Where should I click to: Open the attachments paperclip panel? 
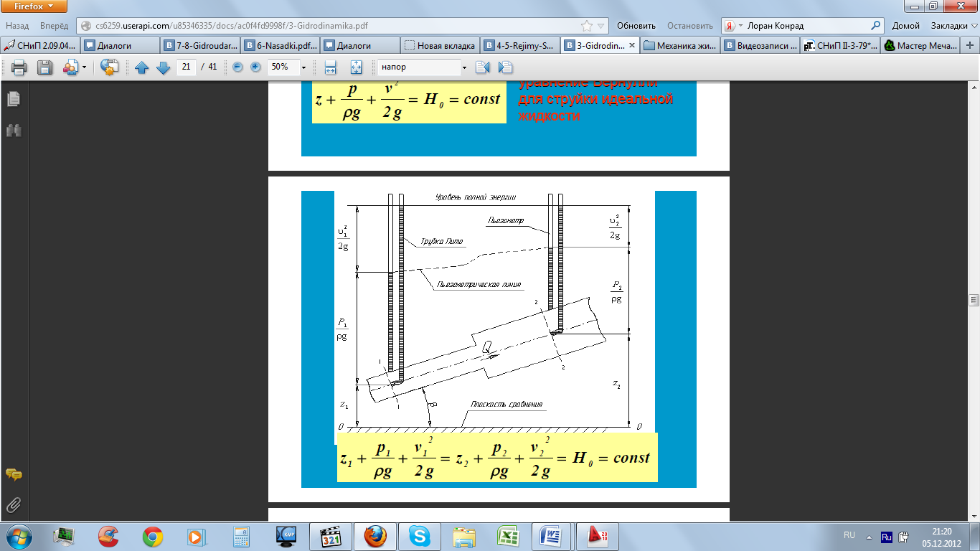(x=14, y=506)
